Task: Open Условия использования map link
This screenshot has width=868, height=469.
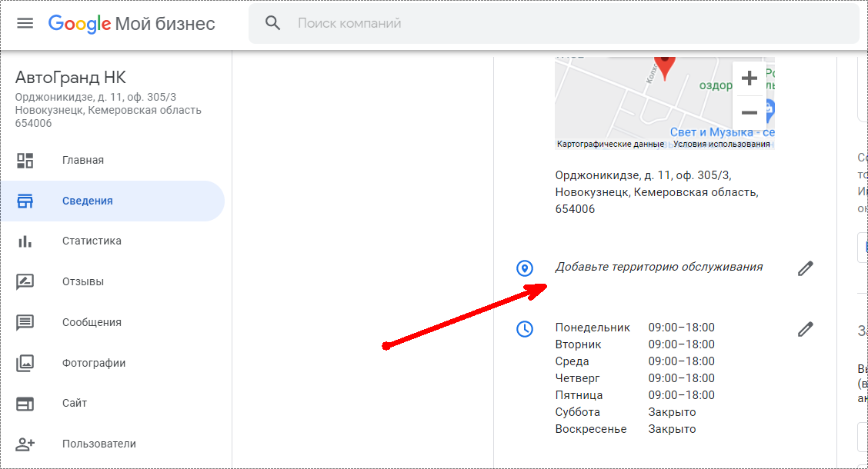Action: coord(721,145)
